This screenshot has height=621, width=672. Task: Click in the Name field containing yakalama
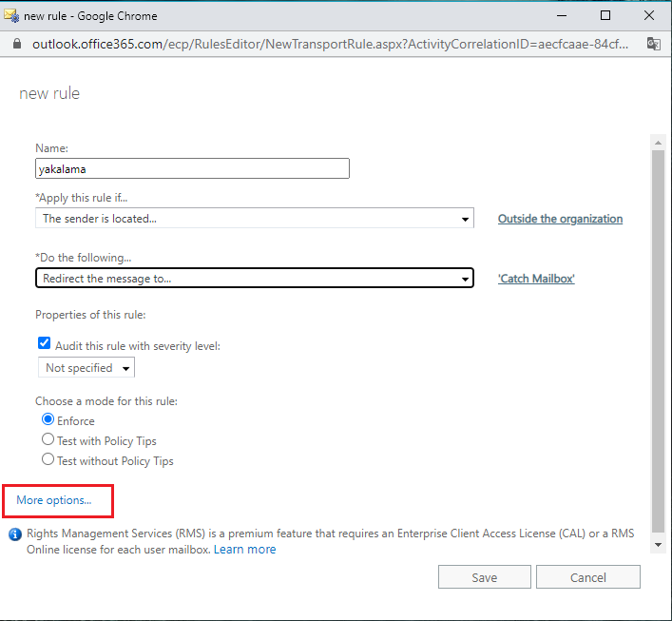(x=192, y=168)
